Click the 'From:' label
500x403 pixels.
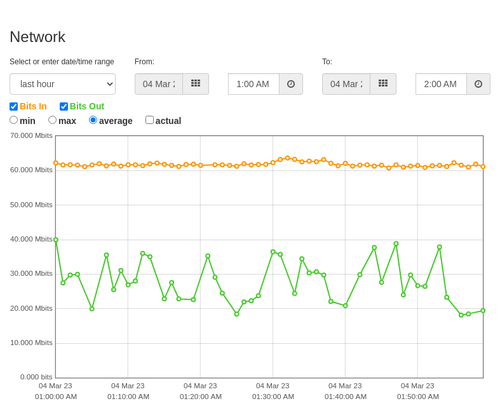tap(144, 62)
